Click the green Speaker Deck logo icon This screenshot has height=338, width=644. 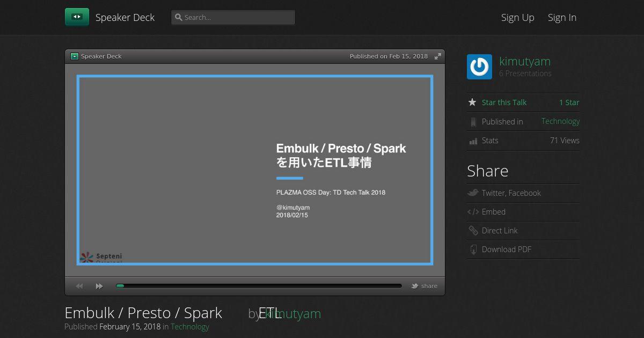tap(77, 17)
